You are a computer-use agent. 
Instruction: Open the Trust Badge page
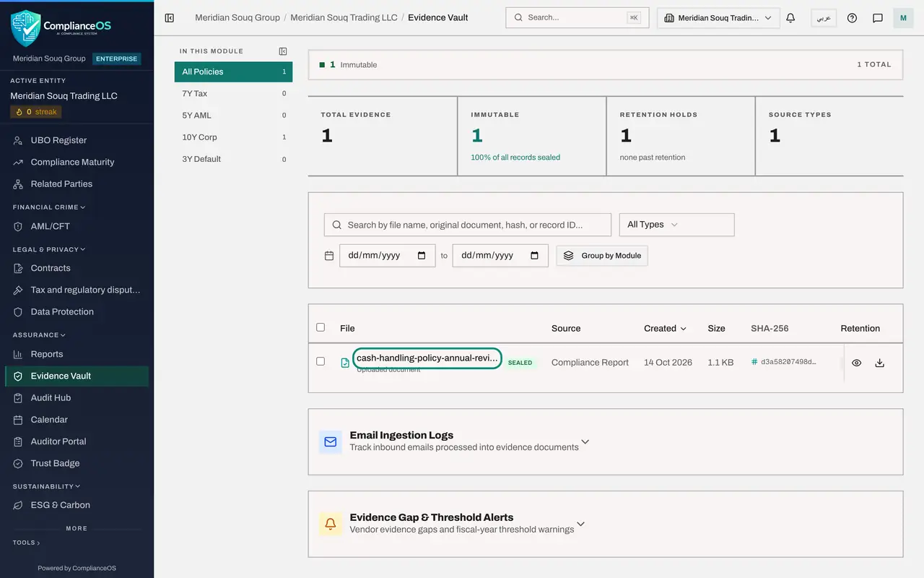pos(77,463)
